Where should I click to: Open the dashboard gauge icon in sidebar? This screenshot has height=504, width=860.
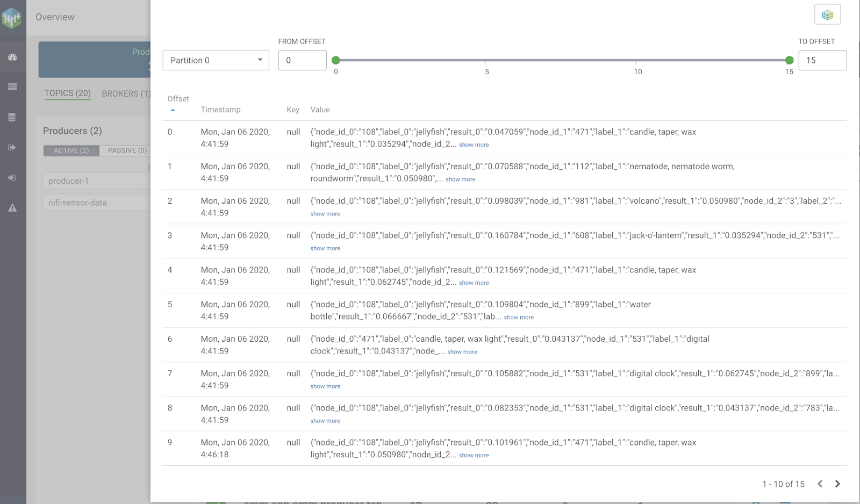(x=12, y=57)
